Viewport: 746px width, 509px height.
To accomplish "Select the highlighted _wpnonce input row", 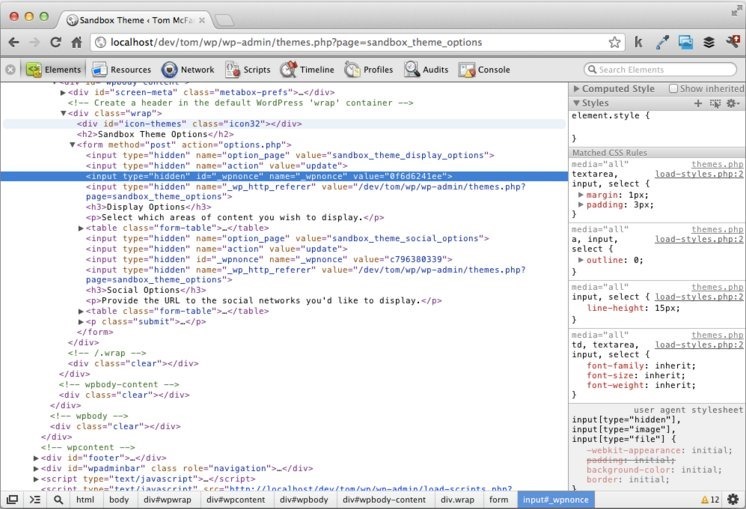I will [x=284, y=176].
